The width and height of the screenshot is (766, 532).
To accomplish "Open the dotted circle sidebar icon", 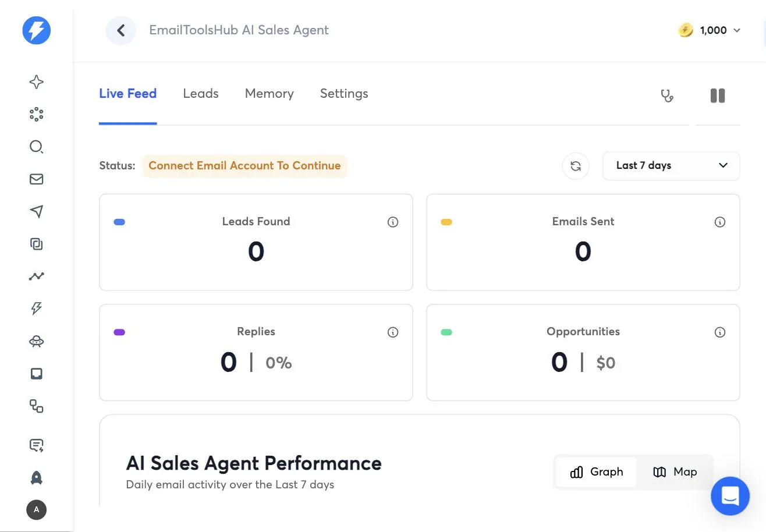I will (37, 114).
